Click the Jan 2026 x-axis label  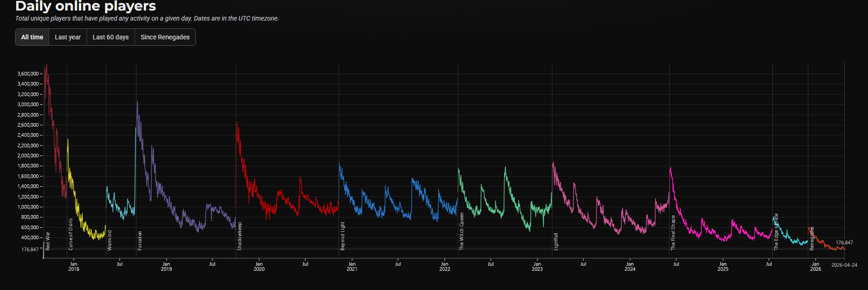(x=815, y=266)
